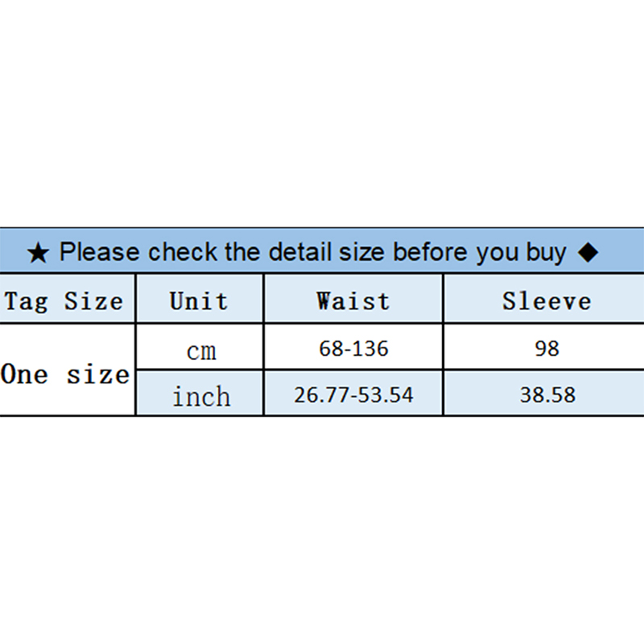Click the word buy in banner
Image resolution: width=644 pixels, height=644 pixels.
[x=547, y=253]
